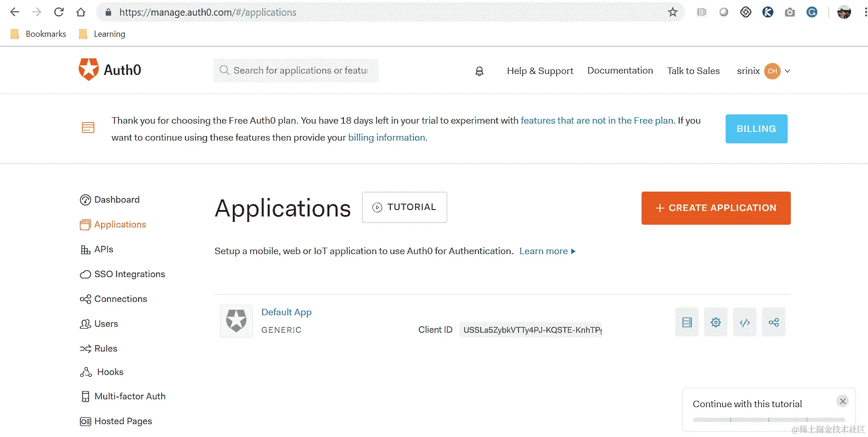The height and width of the screenshot is (437, 868).
Task: Open Help & Support
Action: point(540,71)
